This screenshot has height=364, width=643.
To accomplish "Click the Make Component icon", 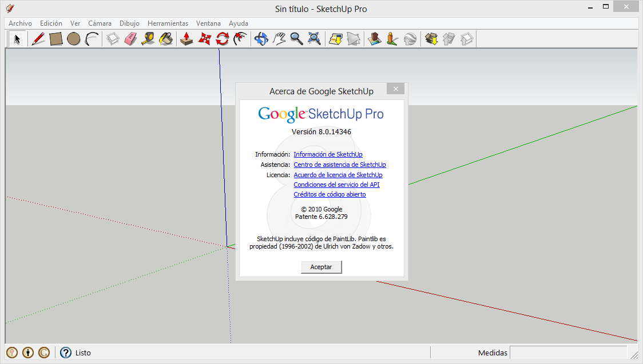I will tap(113, 39).
